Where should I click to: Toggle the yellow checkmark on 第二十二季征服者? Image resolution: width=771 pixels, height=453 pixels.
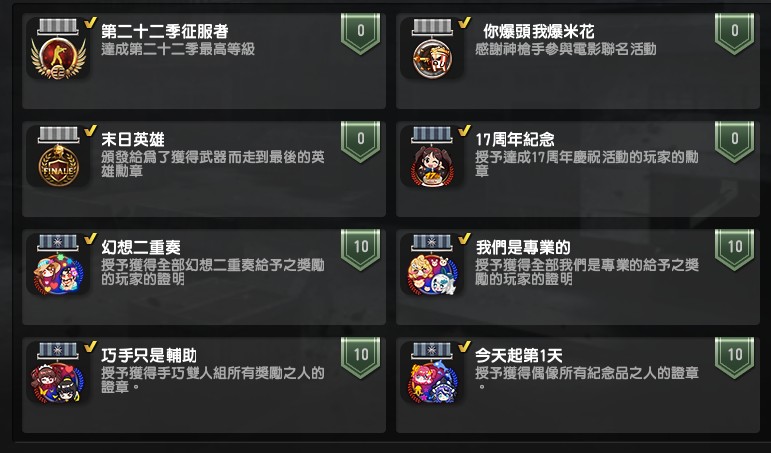90,23
